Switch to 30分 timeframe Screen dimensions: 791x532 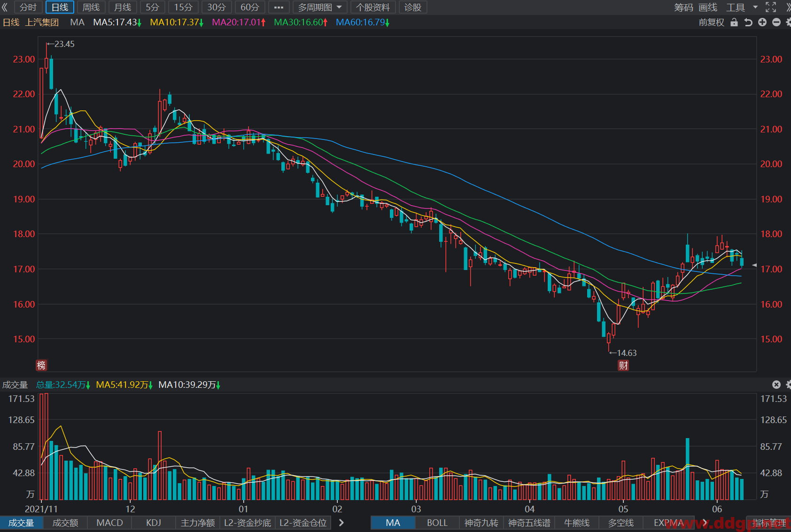coord(217,7)
